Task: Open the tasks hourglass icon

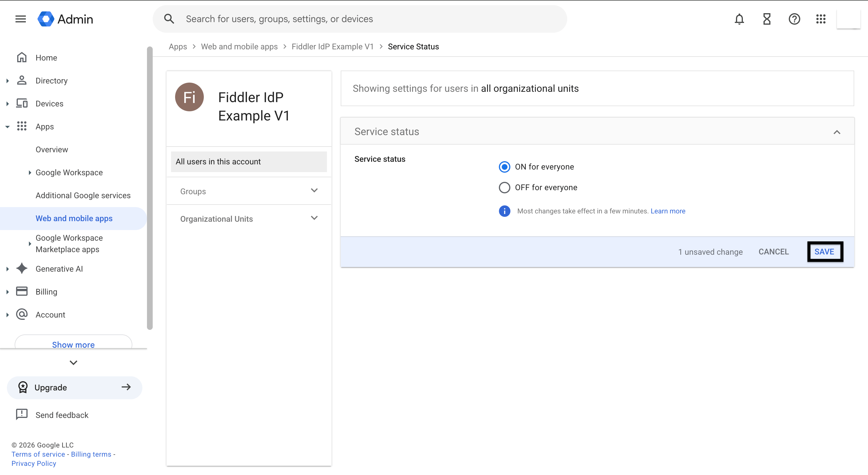Action: (x=767, y=19)
